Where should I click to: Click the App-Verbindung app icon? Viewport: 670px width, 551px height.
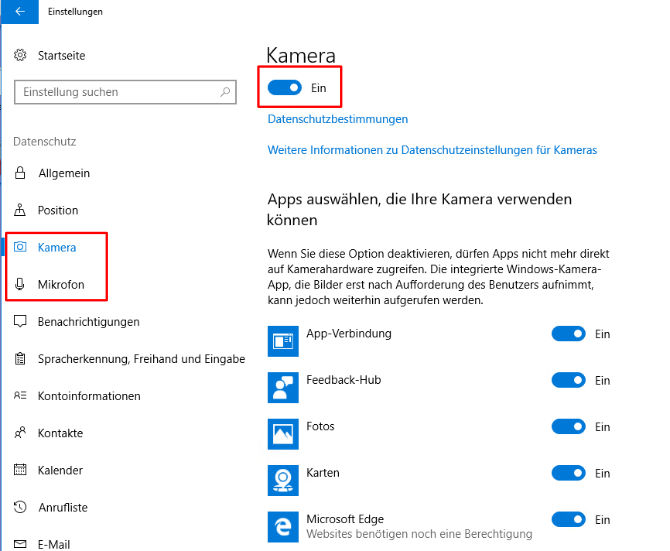pos(283,341)
